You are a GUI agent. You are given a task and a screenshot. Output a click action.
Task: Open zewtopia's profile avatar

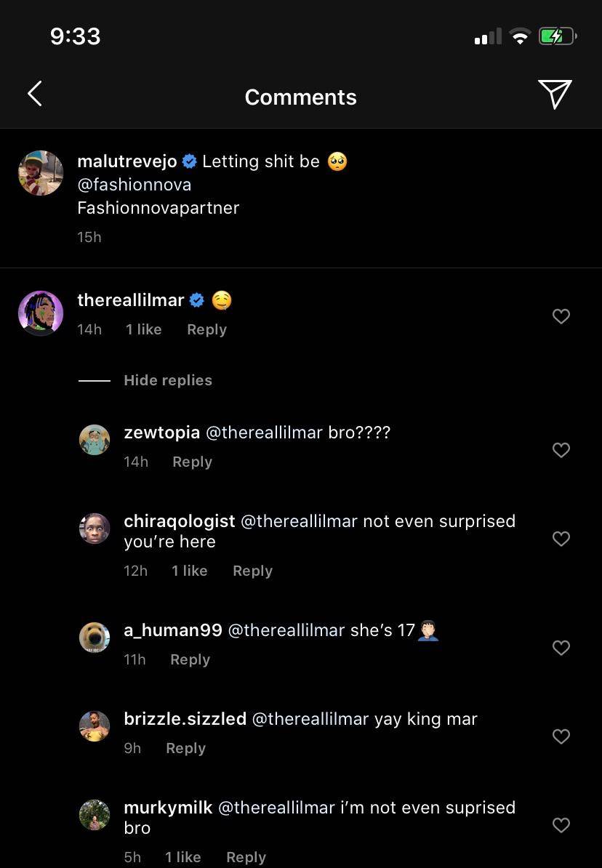(x=95, y=440)
